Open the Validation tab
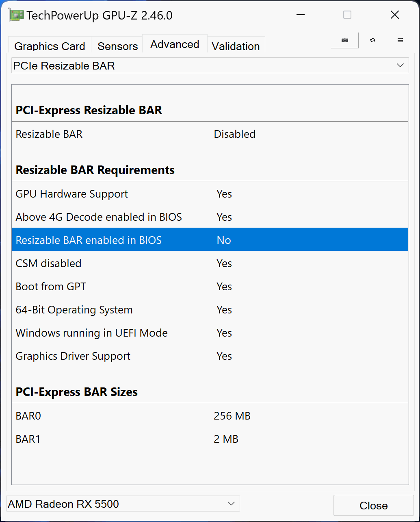The width and height of the screenshot is (420, 522). click(236, 46)
